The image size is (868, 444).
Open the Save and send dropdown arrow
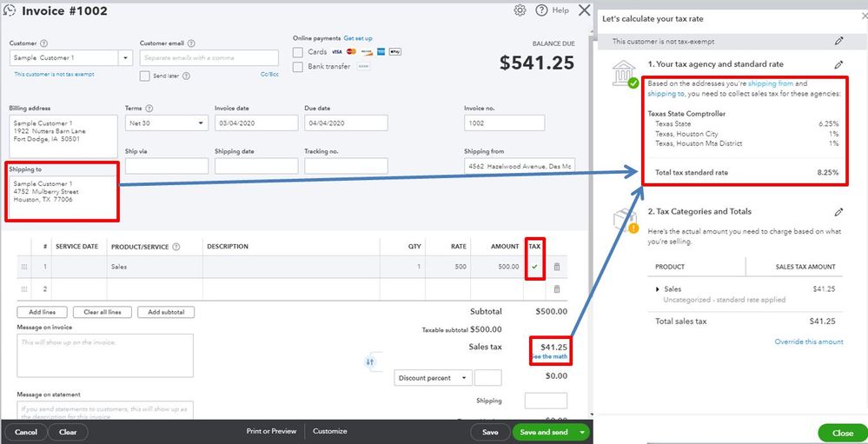pos(582,433)
